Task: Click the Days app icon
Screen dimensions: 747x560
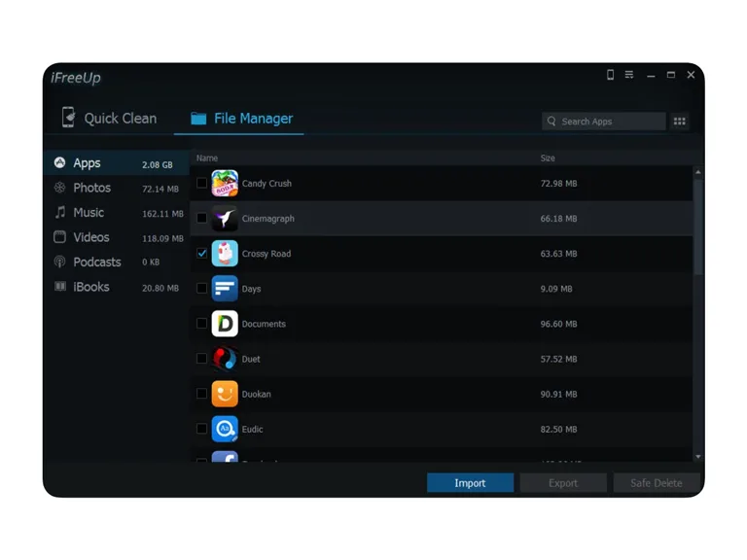Action: 225,289
